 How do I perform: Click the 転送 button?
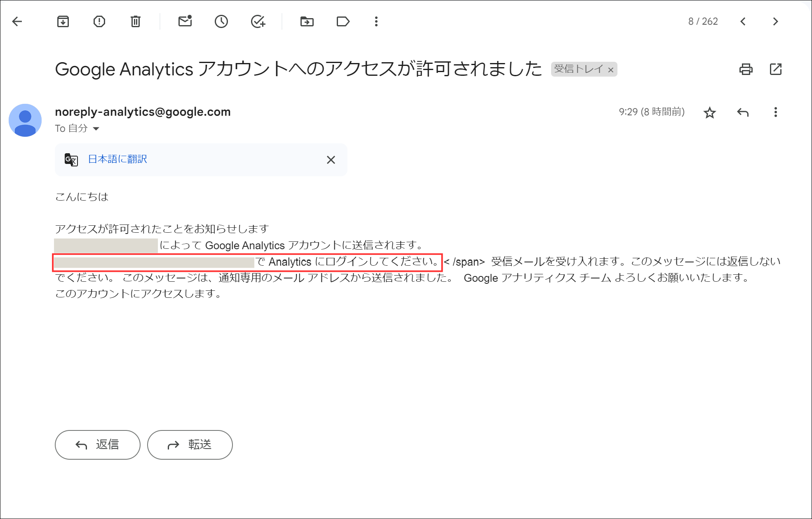coord(190,445)
